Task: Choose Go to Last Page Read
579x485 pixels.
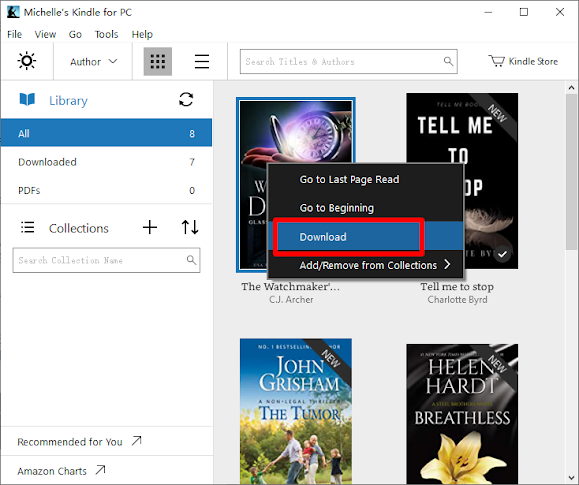Action: (x=365, y=179)
